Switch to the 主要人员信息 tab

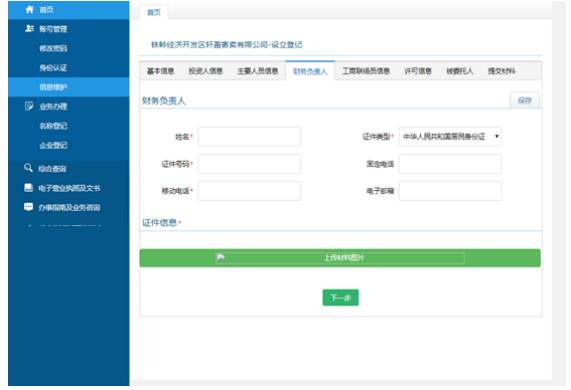click(x=258, y=71)
